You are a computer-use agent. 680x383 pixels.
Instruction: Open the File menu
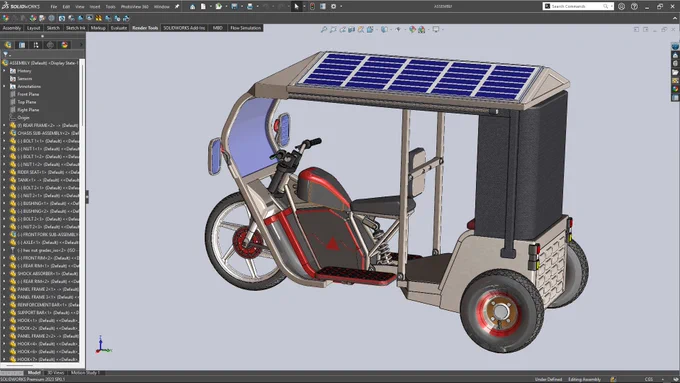tap(53, 7)
